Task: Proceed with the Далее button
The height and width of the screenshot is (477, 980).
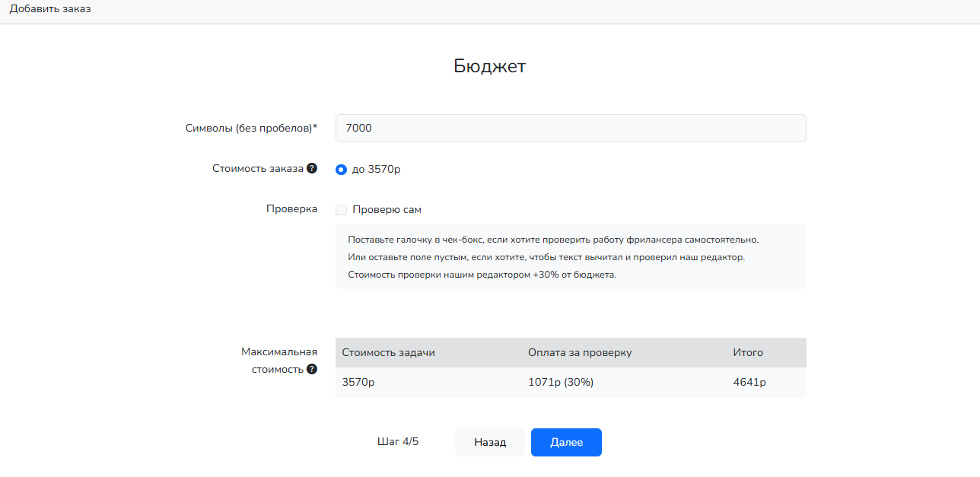Action: tap(566, 443)
